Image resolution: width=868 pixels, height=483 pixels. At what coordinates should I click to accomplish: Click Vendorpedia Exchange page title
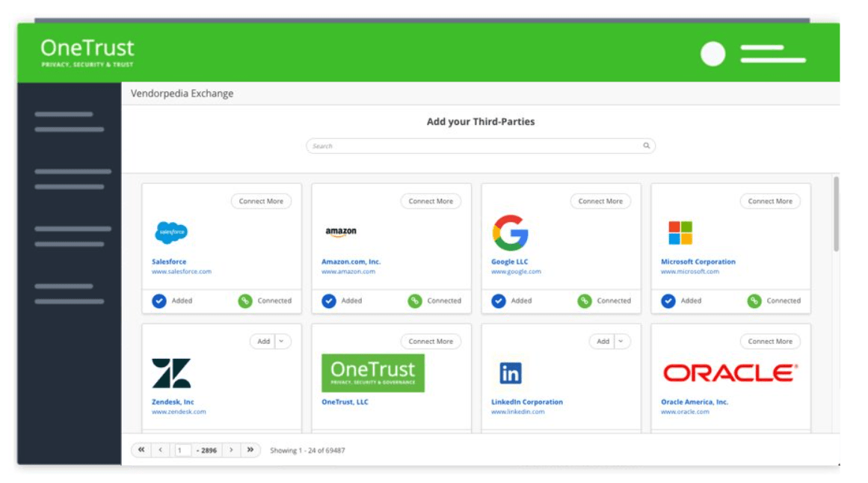pyautogui.click(x=182, y=93)
